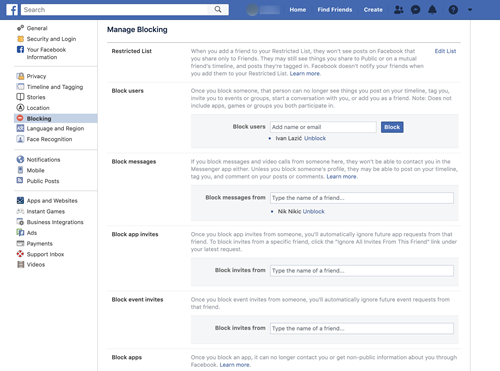Click the Block app invites from field
Viewport: 500px width, 371px height.
coord(362,271)
